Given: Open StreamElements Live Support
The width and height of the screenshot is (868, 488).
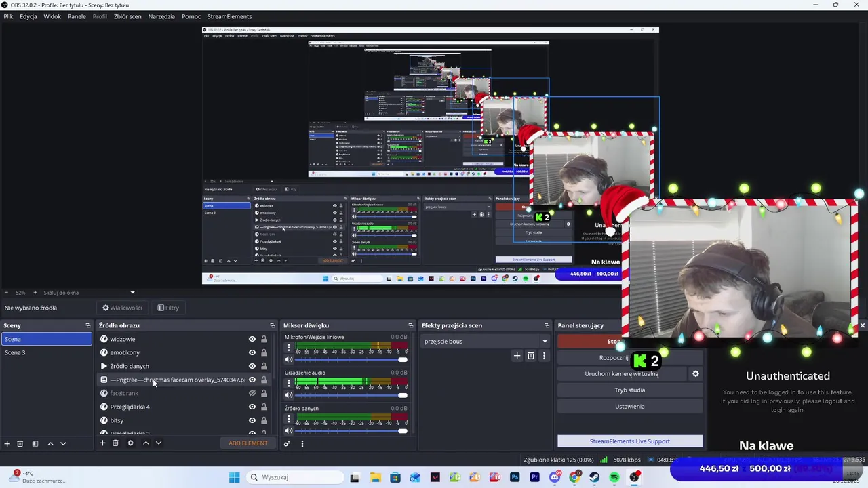Looking at the screenshot, I should 630,441.
